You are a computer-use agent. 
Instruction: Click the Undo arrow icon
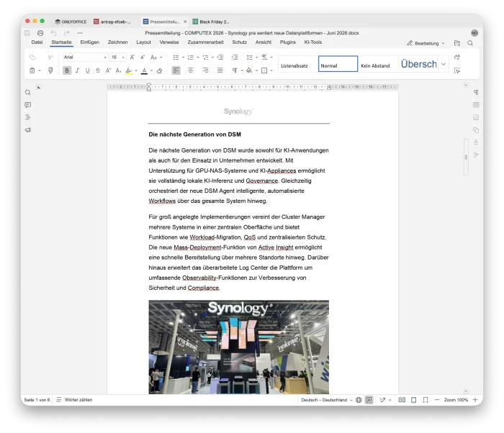tap(53, 33)
